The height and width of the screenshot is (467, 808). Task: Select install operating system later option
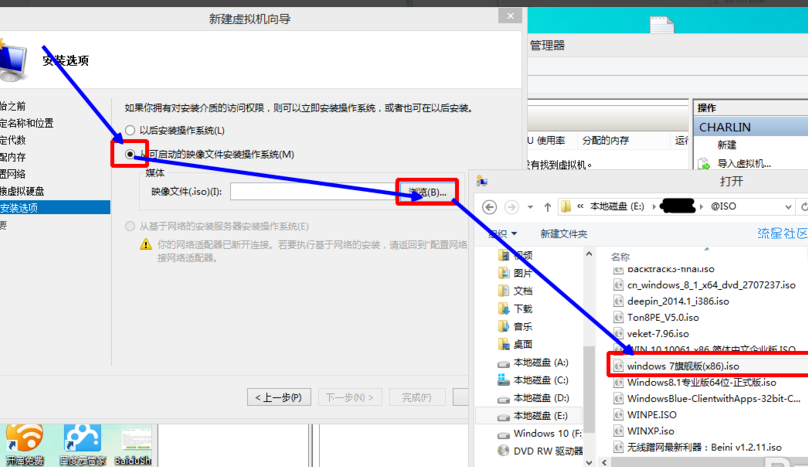point(130,130)
